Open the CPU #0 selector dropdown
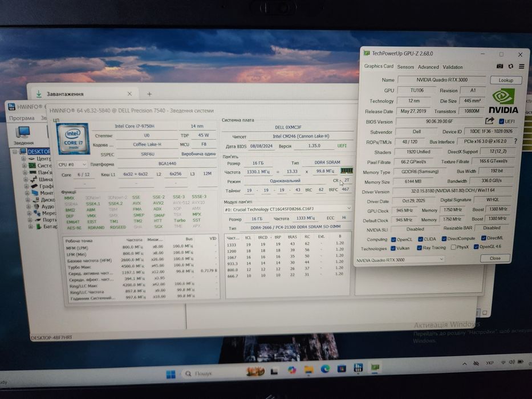 [x=72, y=165]
